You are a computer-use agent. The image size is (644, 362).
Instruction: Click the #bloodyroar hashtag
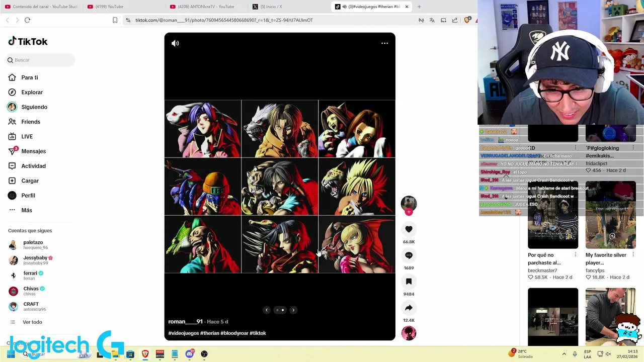point(234,333)
